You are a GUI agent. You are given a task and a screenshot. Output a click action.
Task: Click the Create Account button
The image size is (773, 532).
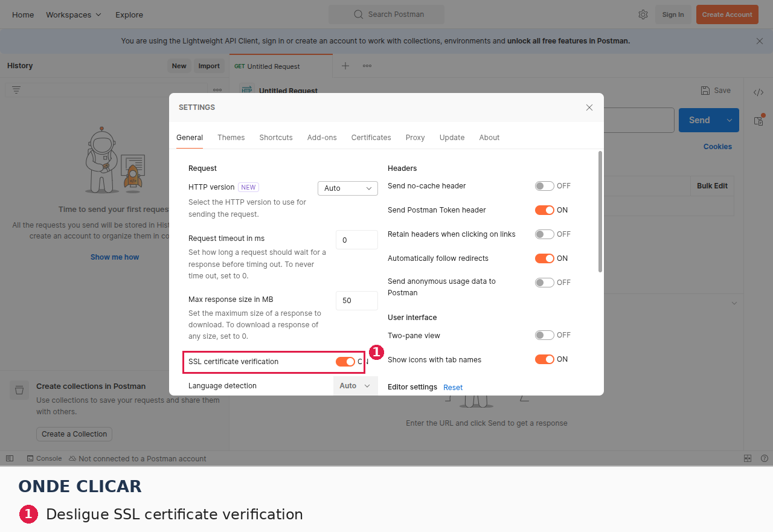pyautogui.click(x=727, y=14)
